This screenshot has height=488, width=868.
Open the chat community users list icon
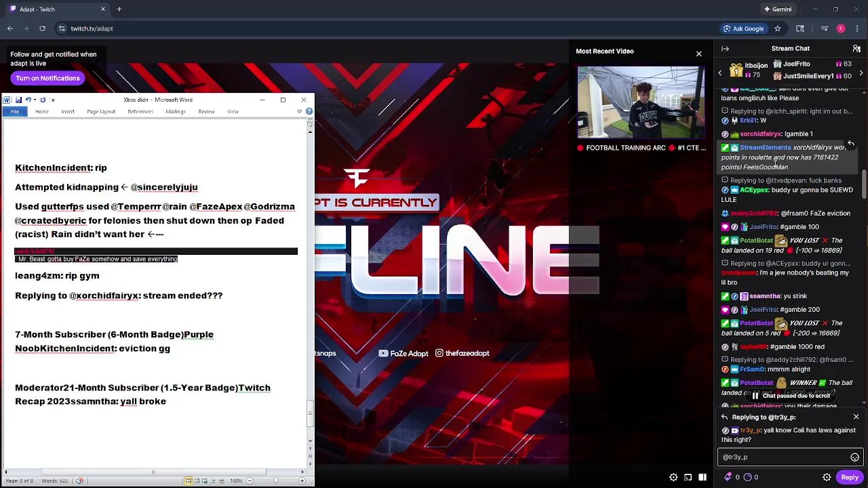(x=856, y=49)
